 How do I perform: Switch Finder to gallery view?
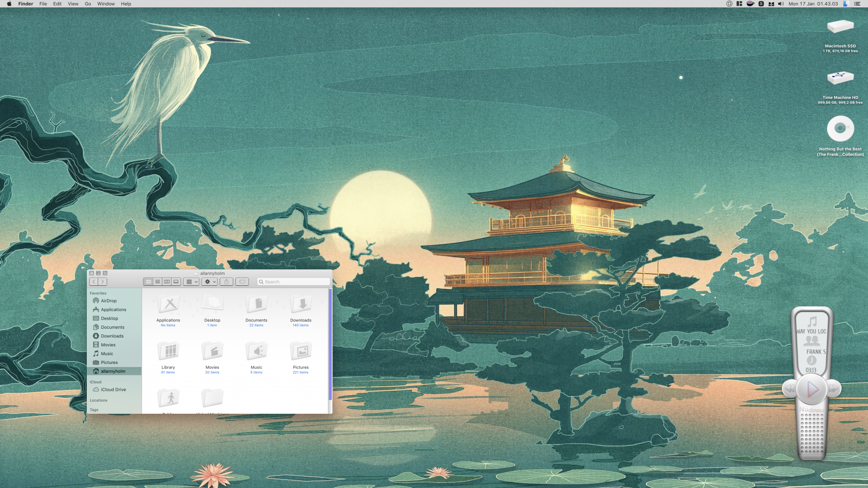(x=176, y=282)
